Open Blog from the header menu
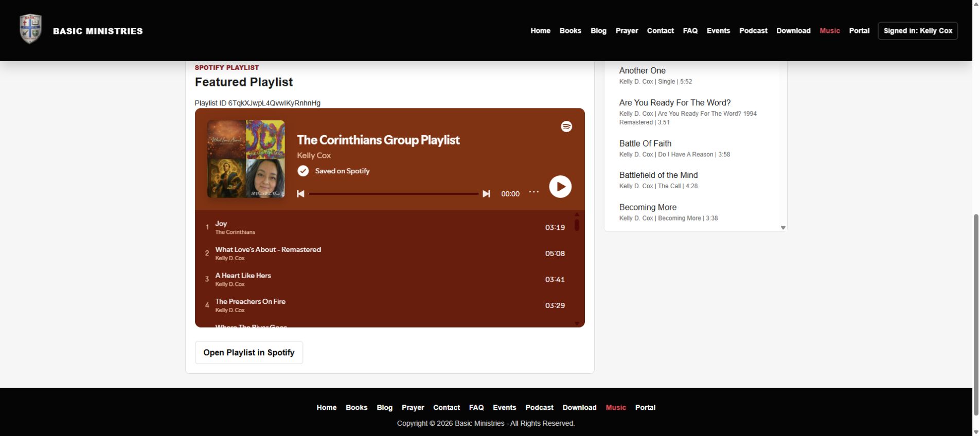 (598, 31)
